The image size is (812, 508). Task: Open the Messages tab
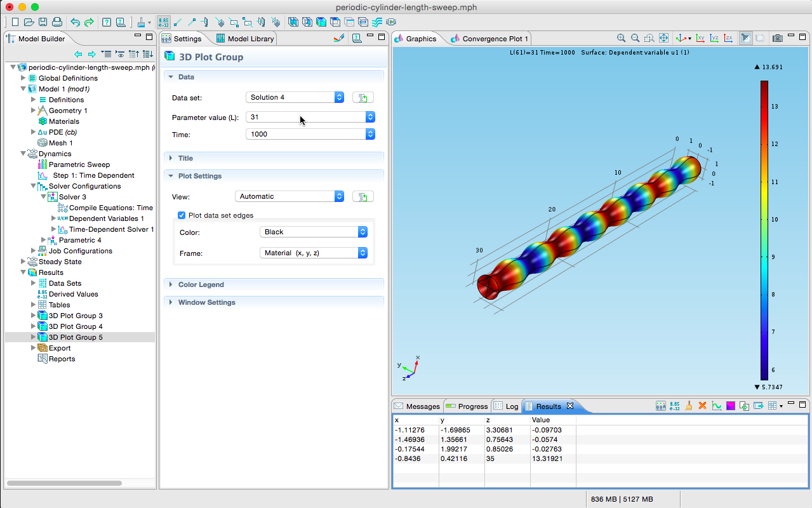point(416,406)
